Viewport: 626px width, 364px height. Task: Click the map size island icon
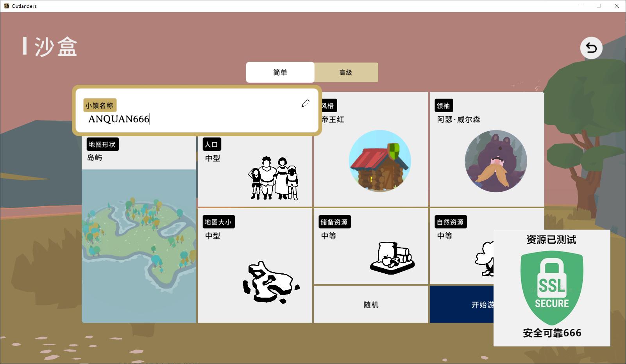[272, 283]
